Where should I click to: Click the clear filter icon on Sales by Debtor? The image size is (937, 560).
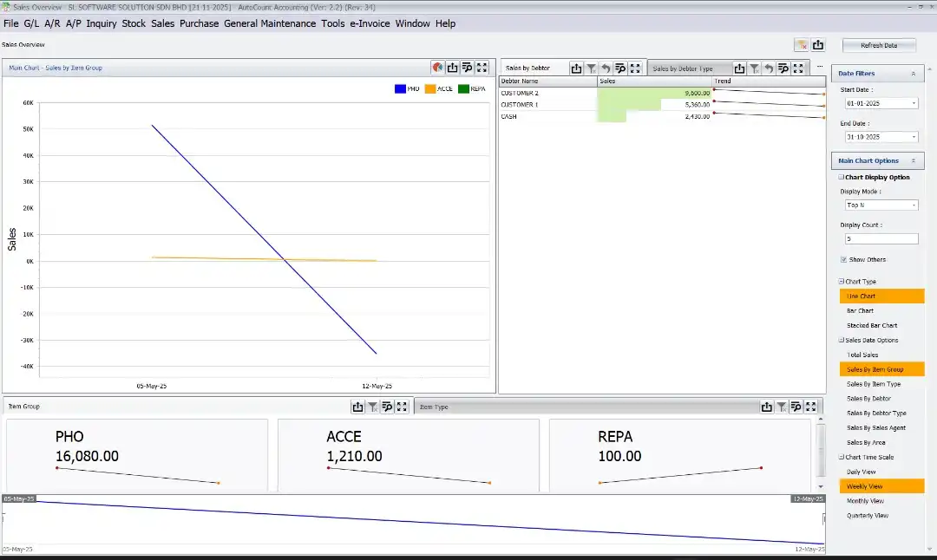point(589,68)
